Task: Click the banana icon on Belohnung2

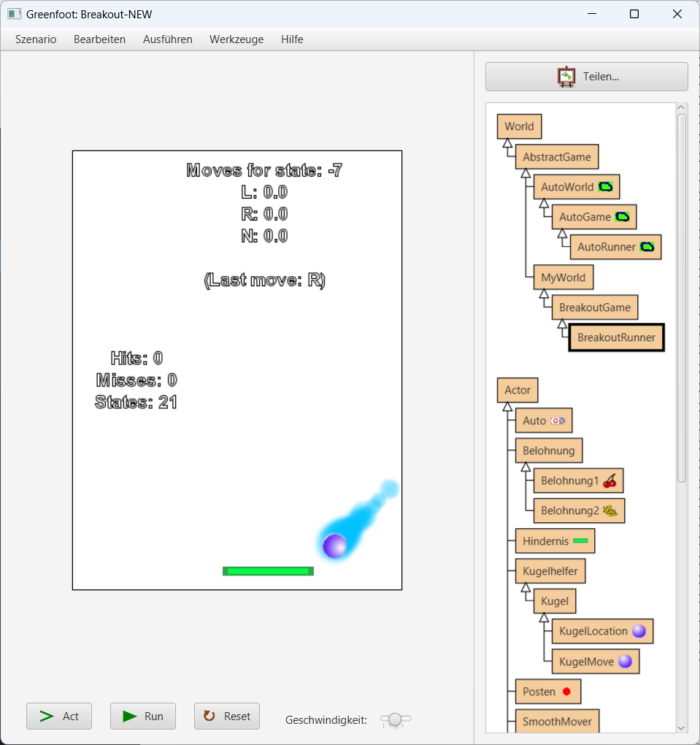Action: 610,511
